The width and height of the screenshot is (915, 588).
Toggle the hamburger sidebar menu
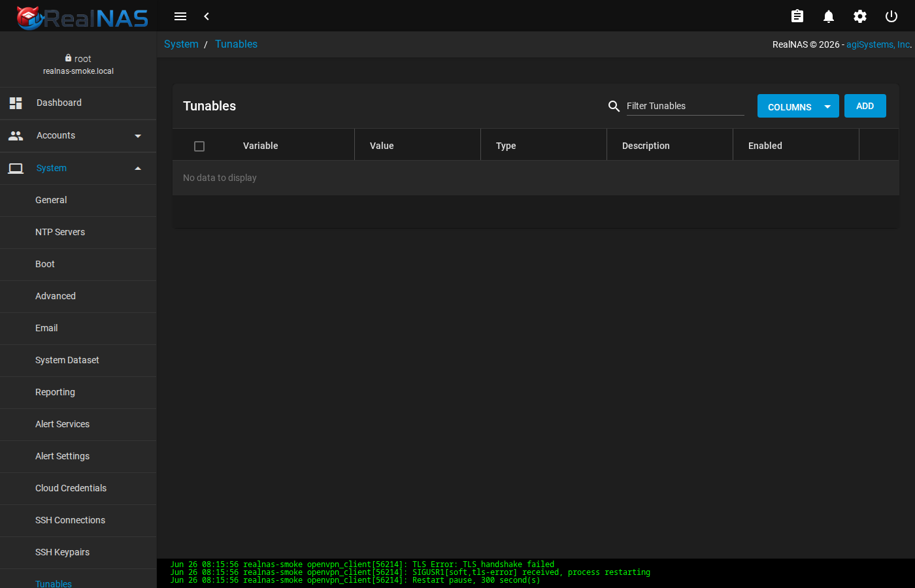180,16
